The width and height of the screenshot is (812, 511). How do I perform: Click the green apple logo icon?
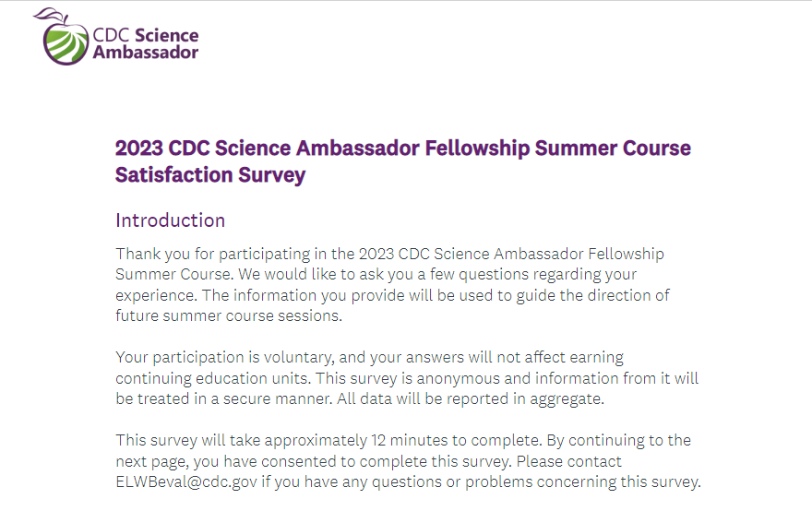point(67,42)
